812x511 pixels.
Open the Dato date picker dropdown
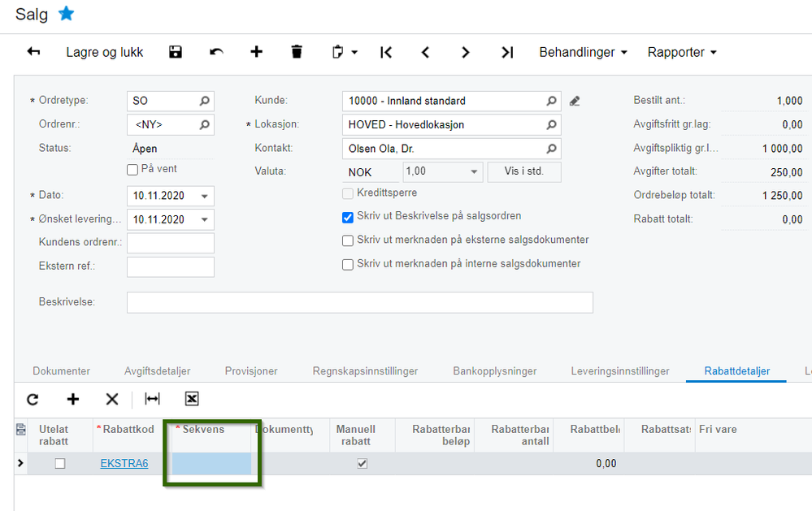(x=205, y=197)
